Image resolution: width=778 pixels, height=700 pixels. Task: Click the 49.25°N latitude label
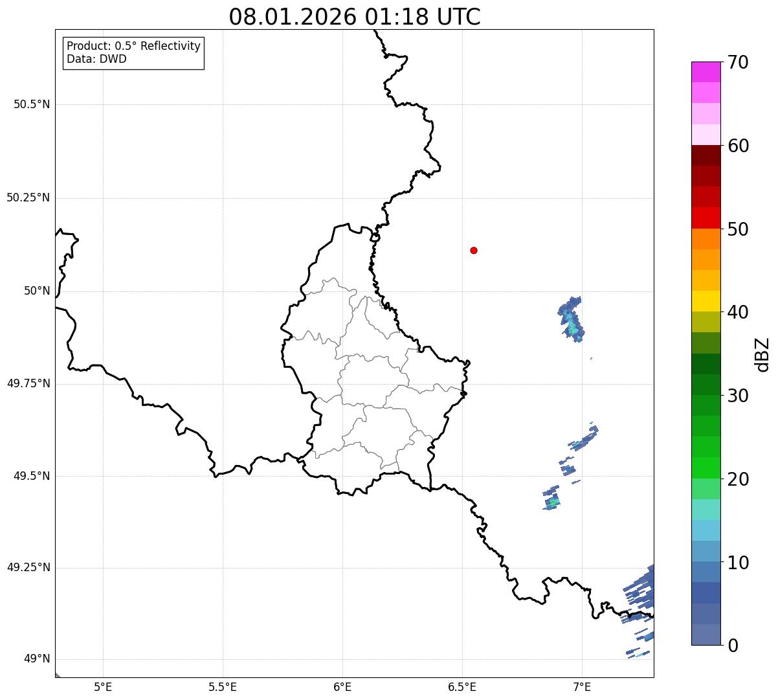(x=28, y=567)
